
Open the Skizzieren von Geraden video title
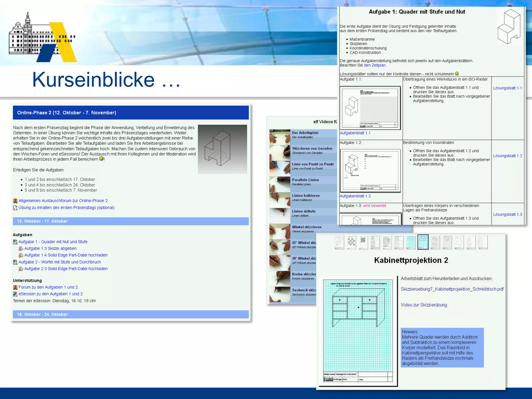[312, 149]
